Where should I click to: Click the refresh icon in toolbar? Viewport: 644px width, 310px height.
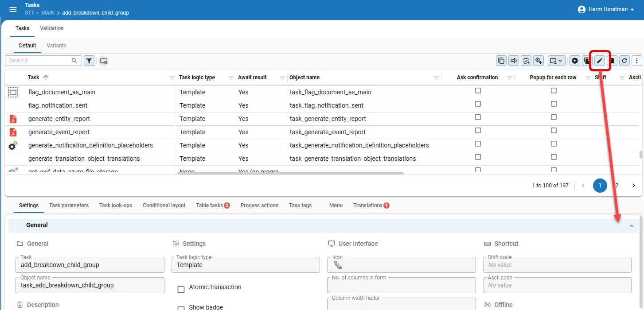click(x=624, y=61)
